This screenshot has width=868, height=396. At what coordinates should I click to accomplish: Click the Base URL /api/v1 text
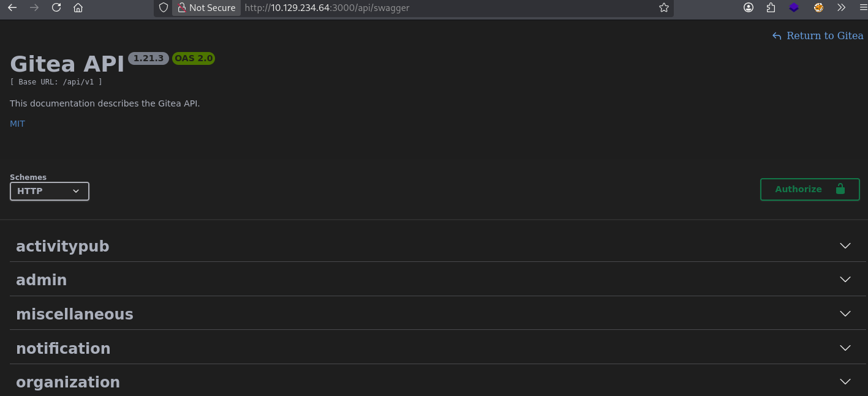click(x=56, y=81)
